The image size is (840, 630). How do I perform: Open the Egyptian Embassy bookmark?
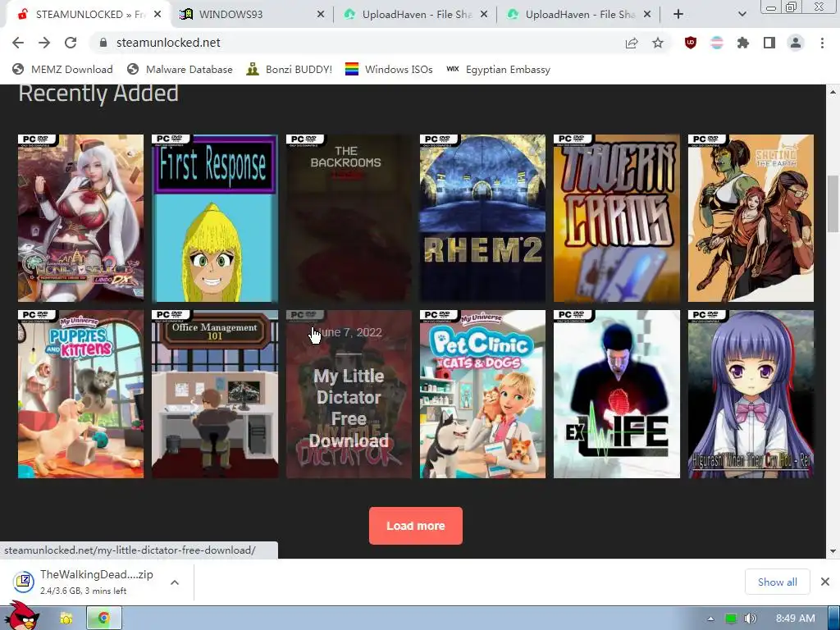pyautogui.click(x=498, y=69)
